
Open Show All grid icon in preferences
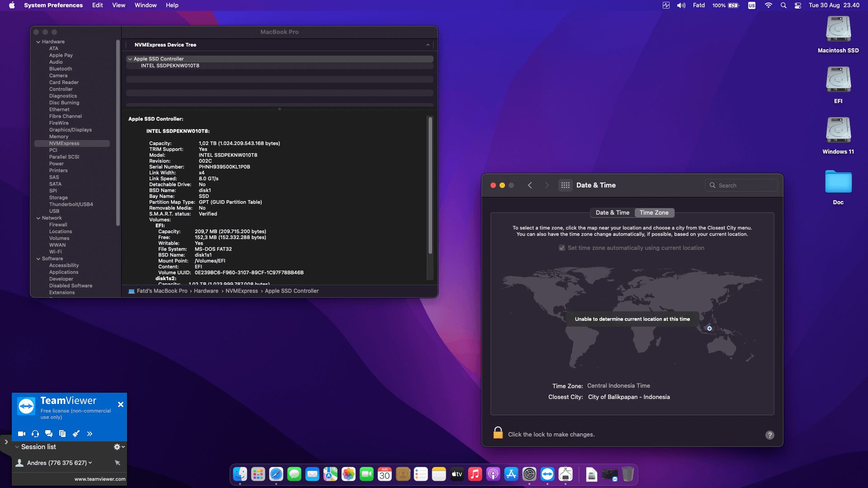[x=565, y=185]
